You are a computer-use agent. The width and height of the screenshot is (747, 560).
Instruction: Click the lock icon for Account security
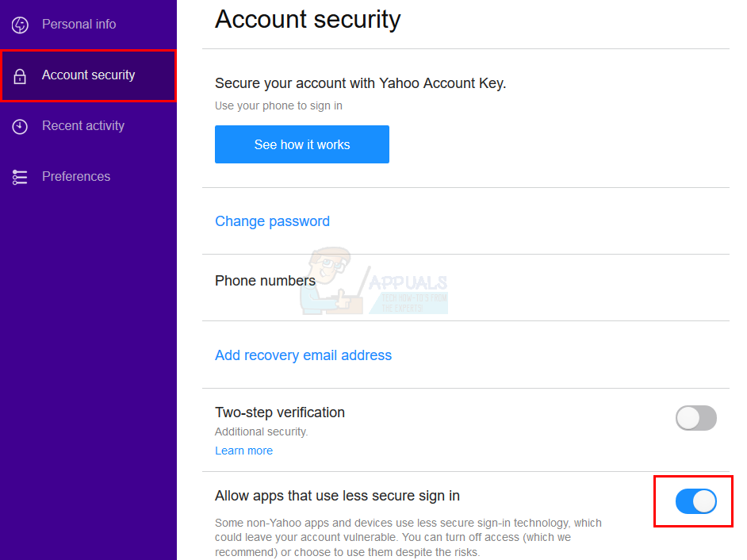coord(20,76)
